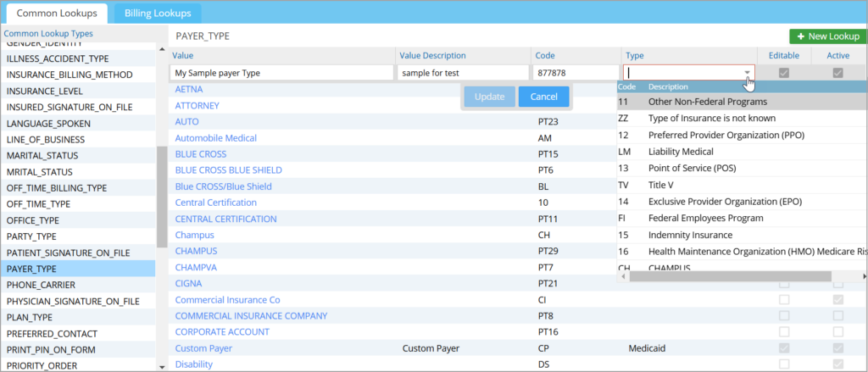Select Preferred Provider Organization (PPO) option
The width and height of the screenshot is (868, 372).
pyautogui.click(x=726, y=135)
